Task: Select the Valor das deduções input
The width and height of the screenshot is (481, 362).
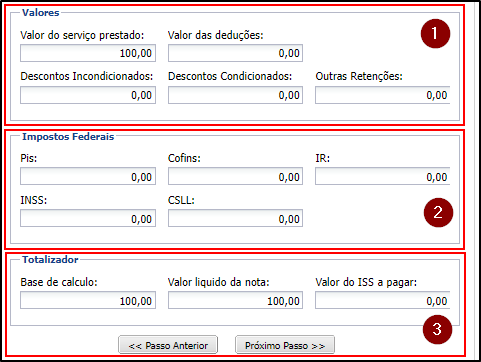Action: coord(235,53)
